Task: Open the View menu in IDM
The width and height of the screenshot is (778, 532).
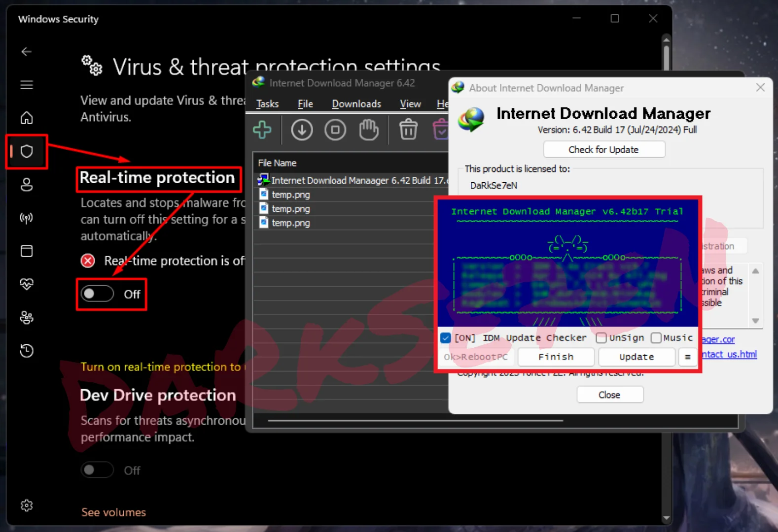Action: point(410,104)
